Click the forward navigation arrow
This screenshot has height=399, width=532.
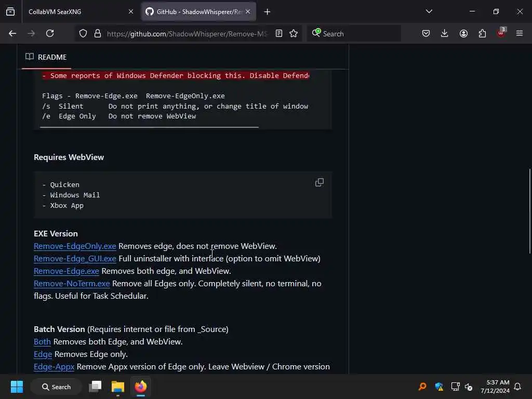click(31, 33)
